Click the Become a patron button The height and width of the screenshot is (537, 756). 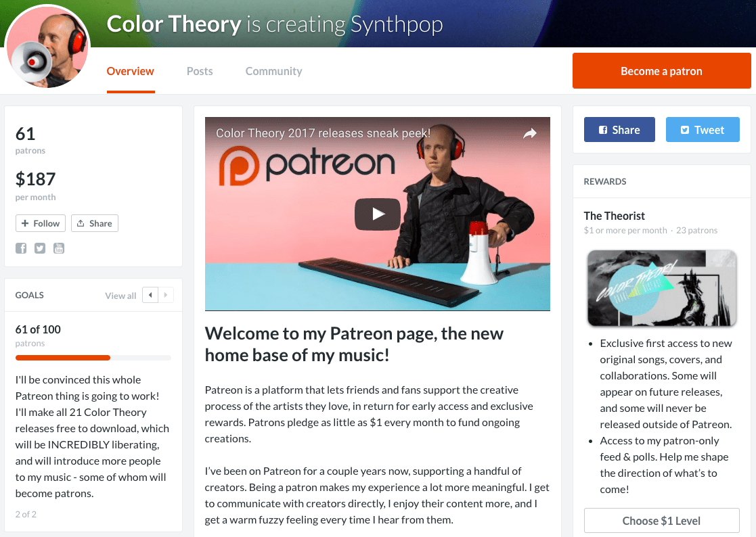click(661, 70)
